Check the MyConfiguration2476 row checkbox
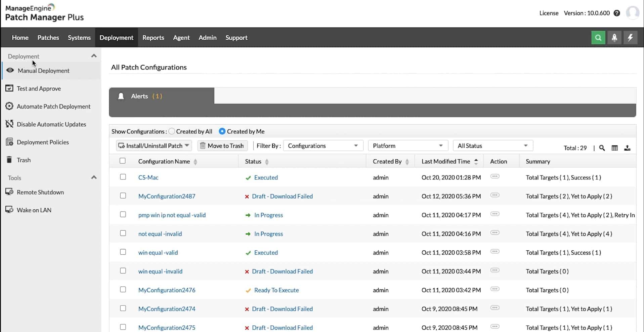644x332 pixels. (x=123, y=289)
